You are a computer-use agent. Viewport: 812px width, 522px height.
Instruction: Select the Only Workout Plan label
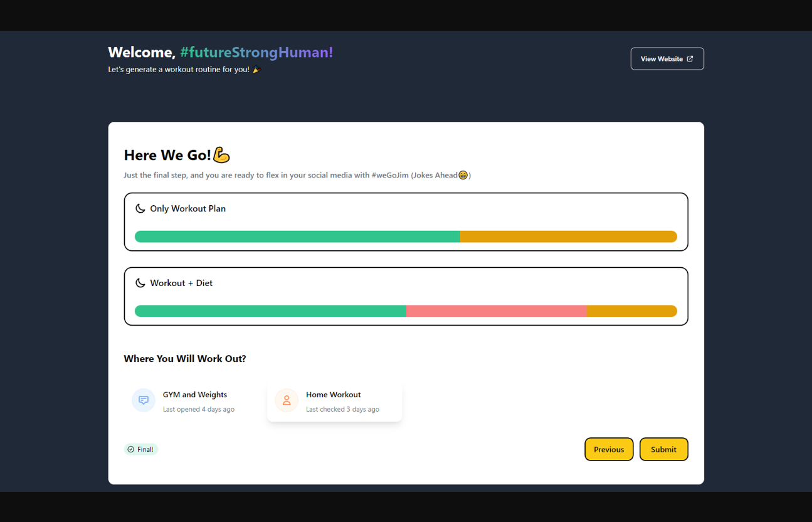click(x=187, y=208)
